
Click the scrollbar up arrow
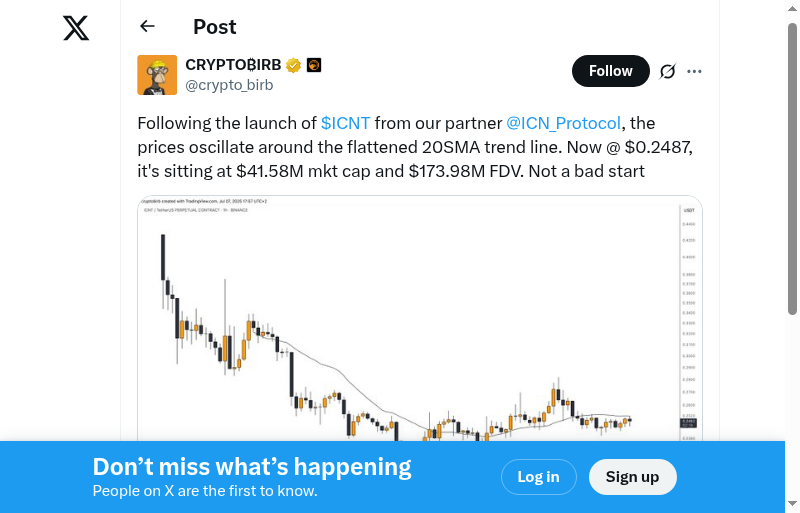793,9
